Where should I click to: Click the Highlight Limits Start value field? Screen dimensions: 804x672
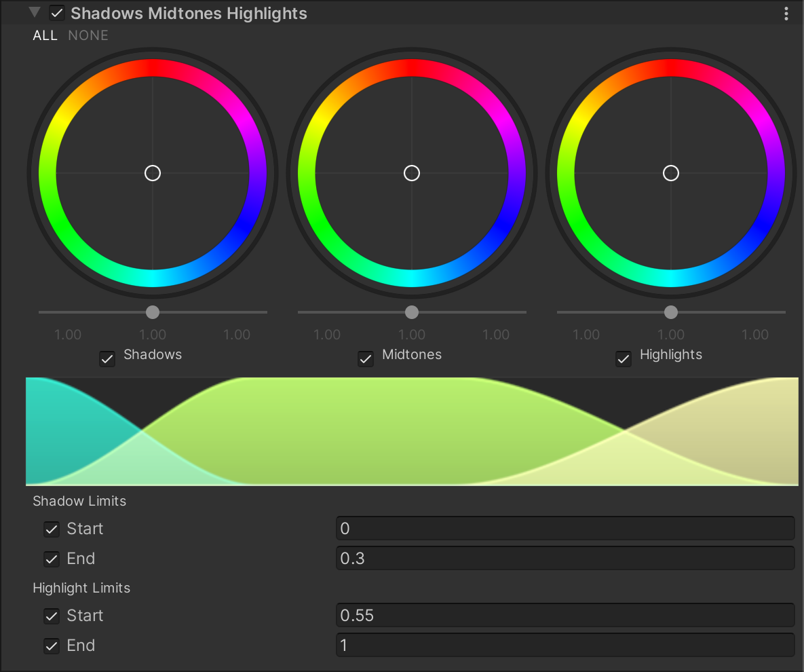pos(564,616)
